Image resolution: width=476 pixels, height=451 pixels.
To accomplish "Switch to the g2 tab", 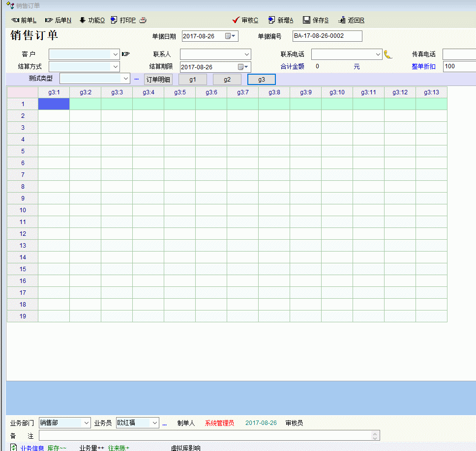I will (227, 79).
